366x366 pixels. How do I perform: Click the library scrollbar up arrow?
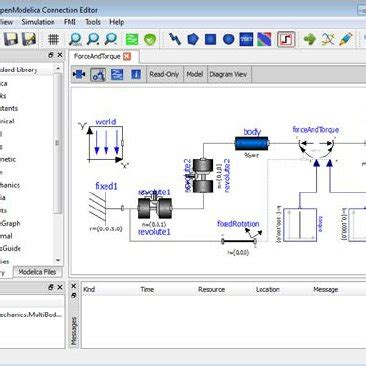pyautogui.click(x=58, y=69)
